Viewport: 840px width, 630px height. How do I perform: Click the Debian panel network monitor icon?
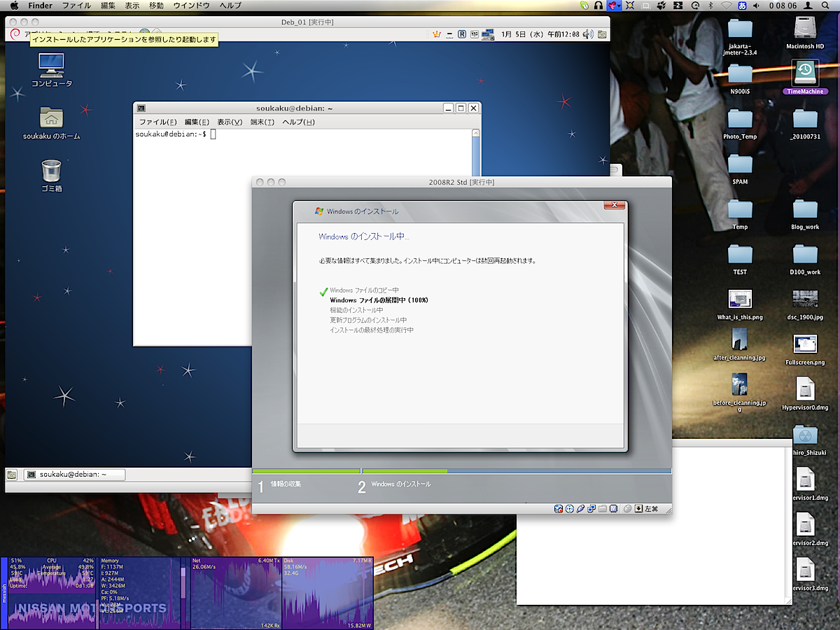(487, 34)
